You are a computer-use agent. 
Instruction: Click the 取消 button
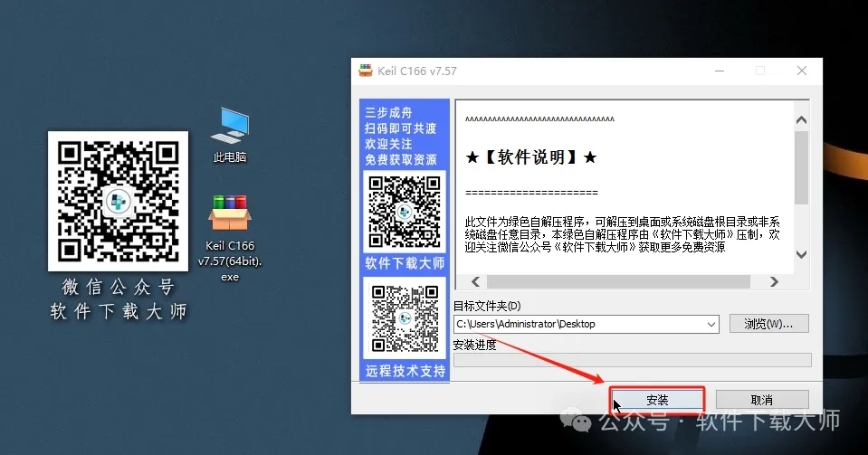pyautogui.click(x=762, y=400)
